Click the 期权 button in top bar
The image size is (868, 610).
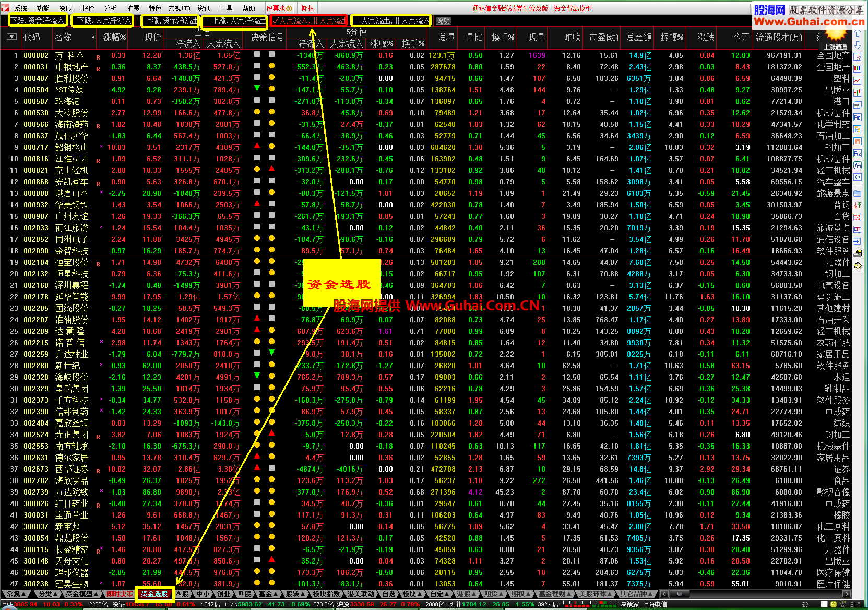[x=308, y=8]
